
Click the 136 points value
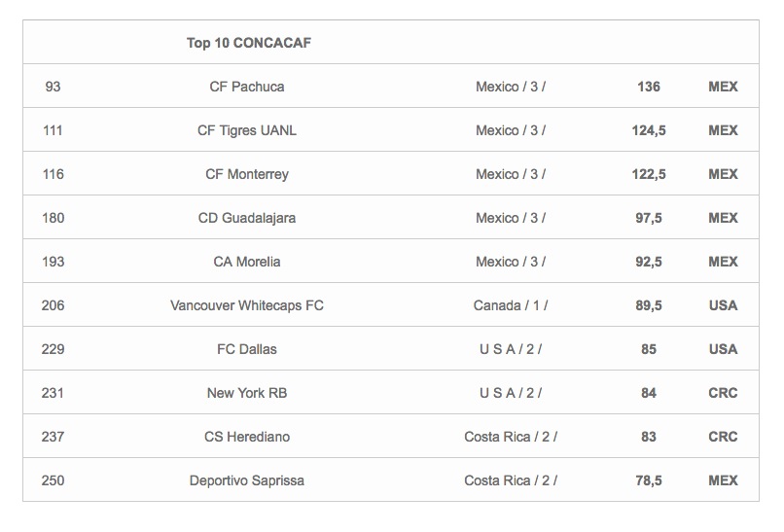(x=649, y=87)
